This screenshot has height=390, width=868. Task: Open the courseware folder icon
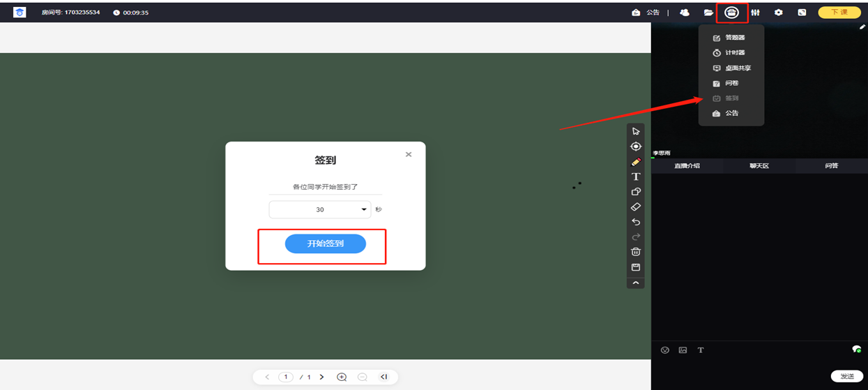[x=708, y=13]
